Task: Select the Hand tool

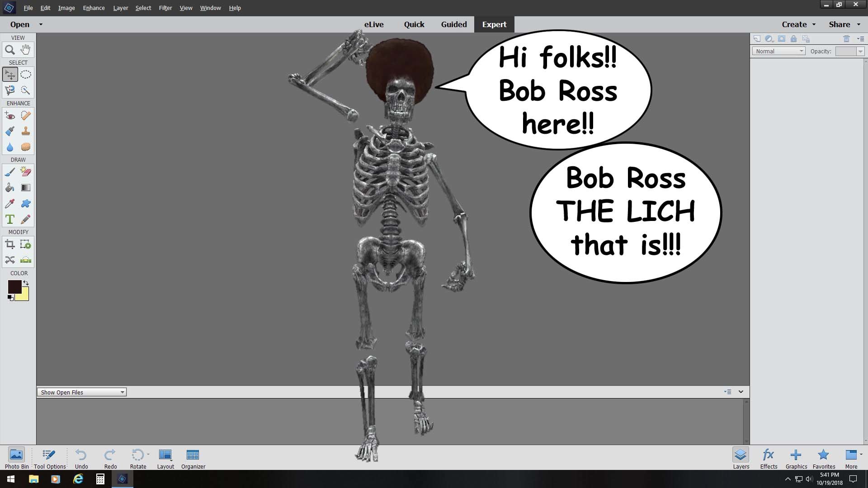Action: 26,50
